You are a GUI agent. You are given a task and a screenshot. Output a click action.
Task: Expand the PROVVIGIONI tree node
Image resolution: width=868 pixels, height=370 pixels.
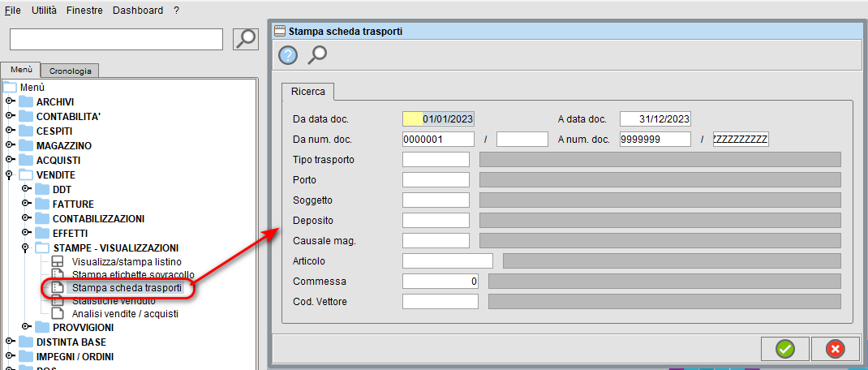coord(26,327)
